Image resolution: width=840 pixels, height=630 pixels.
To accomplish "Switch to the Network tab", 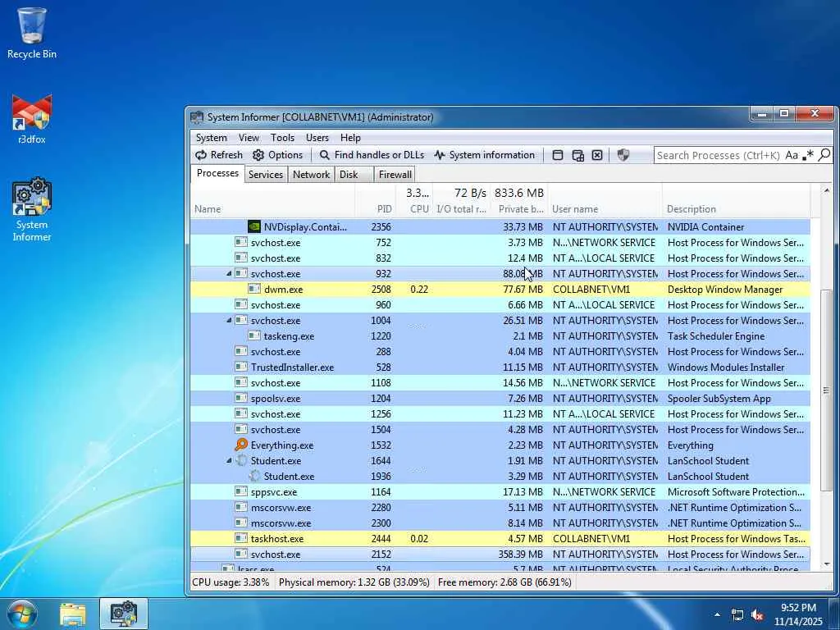I will click(x=311, y=175).
